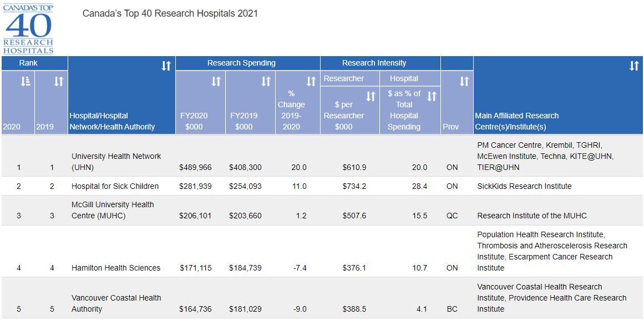Select Vancouver Coastal Health Authority cell
Screen dimensions: 644x320
(x=121, y=298)
